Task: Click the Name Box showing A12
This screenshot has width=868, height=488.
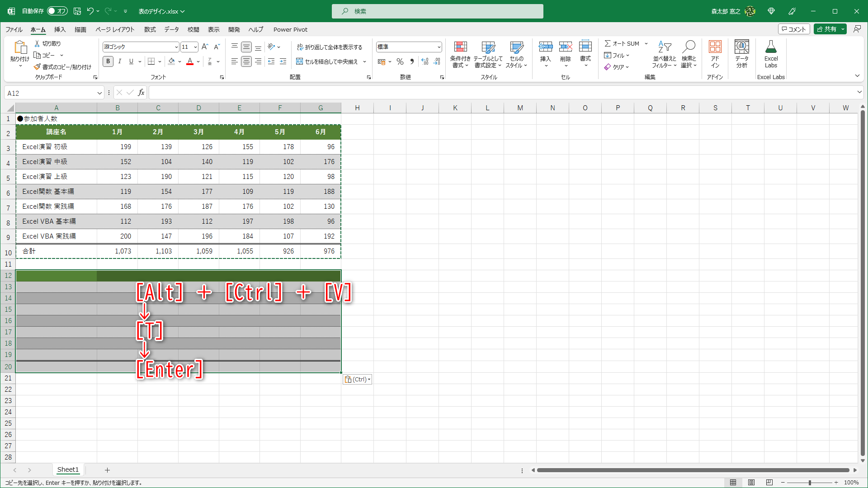Action: pos(50,93)
